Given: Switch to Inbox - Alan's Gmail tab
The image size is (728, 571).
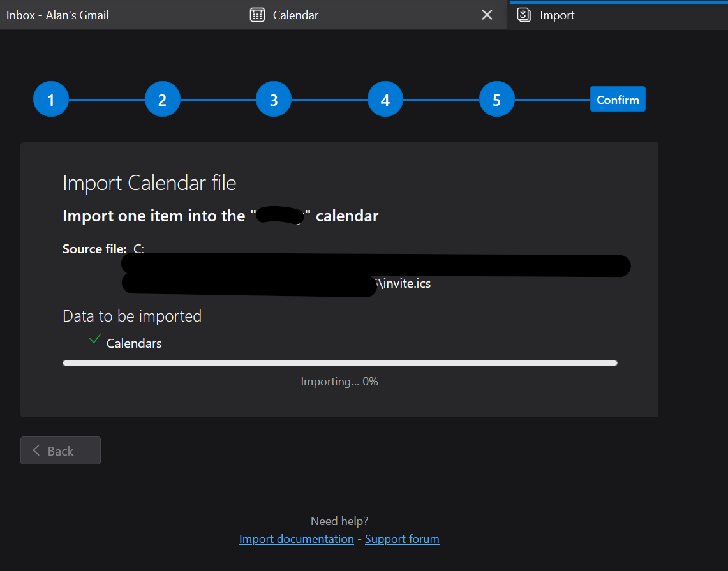Looking at the screenshot, I should [x=57, y=15].
